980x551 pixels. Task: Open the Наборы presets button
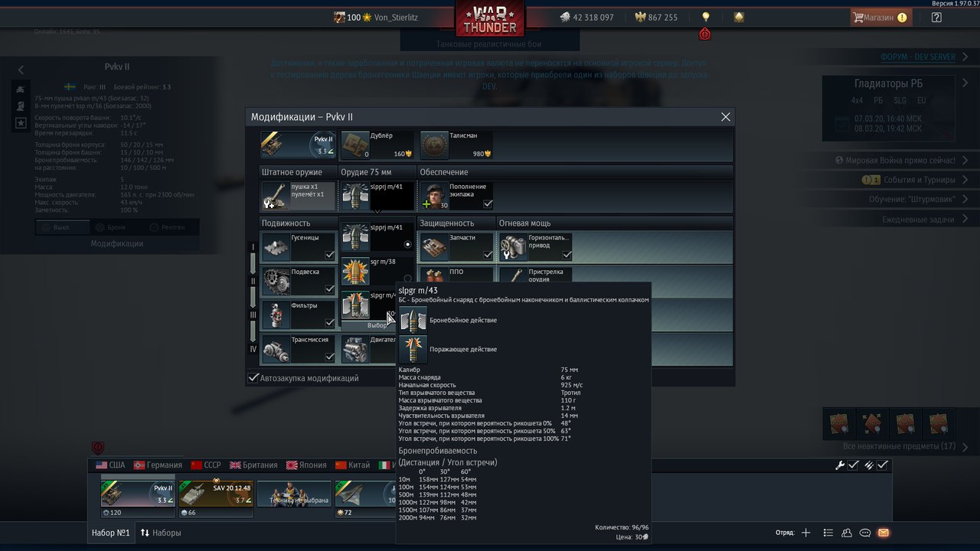point(161,533)
